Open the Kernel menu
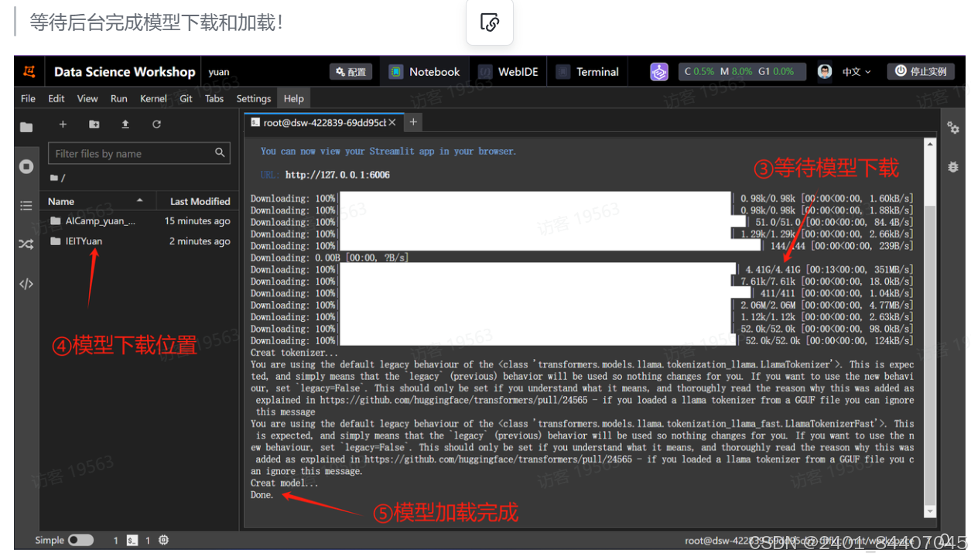 (x=153, y=98)
